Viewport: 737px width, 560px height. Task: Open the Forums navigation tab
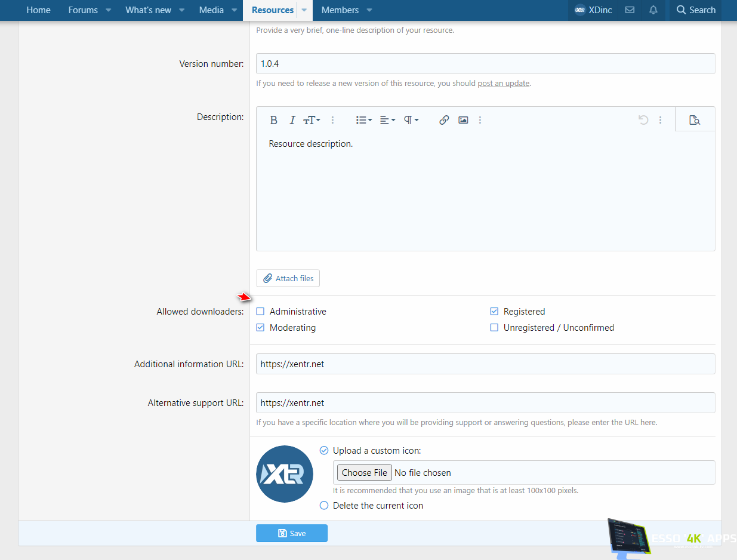[83, 10]
